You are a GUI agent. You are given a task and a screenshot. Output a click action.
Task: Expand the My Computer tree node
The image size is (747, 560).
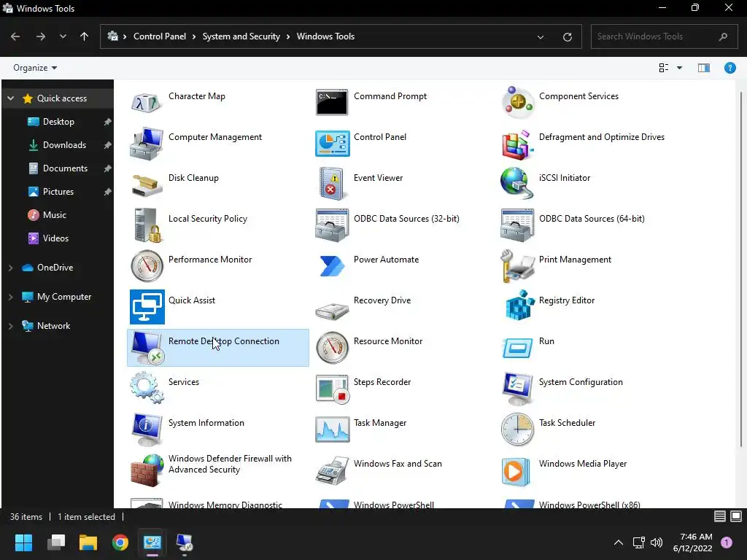(x=10, y=297)
